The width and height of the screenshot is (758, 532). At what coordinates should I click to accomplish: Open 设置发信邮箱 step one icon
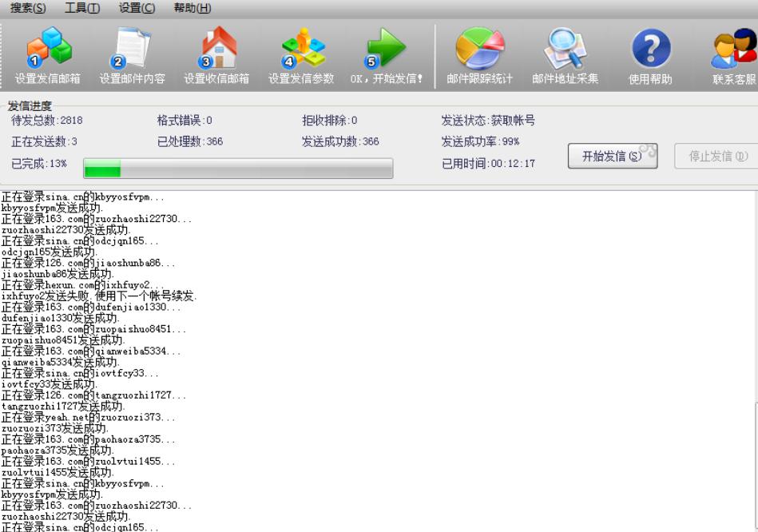[47, 48]
